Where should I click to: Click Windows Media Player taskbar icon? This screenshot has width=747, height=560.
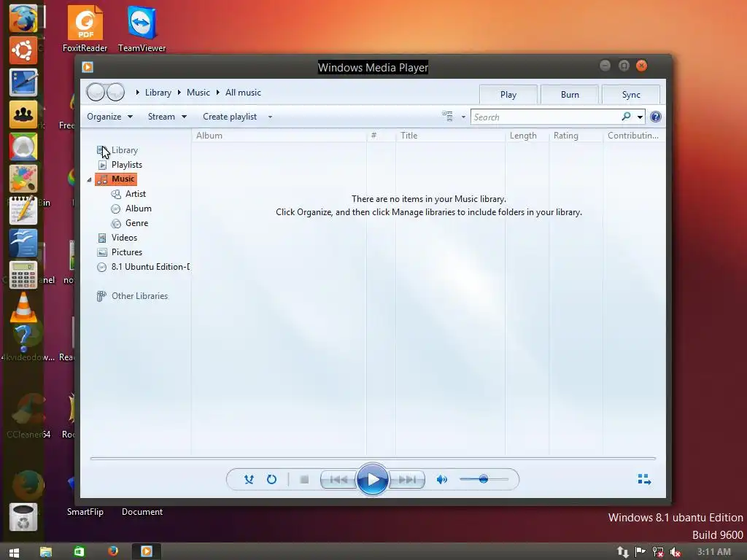(x=146, y=551)
